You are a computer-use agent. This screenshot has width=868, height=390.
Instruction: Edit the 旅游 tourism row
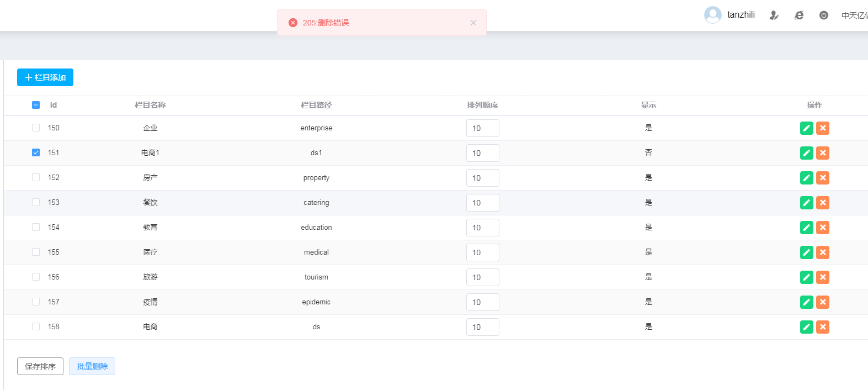(806, 277)
